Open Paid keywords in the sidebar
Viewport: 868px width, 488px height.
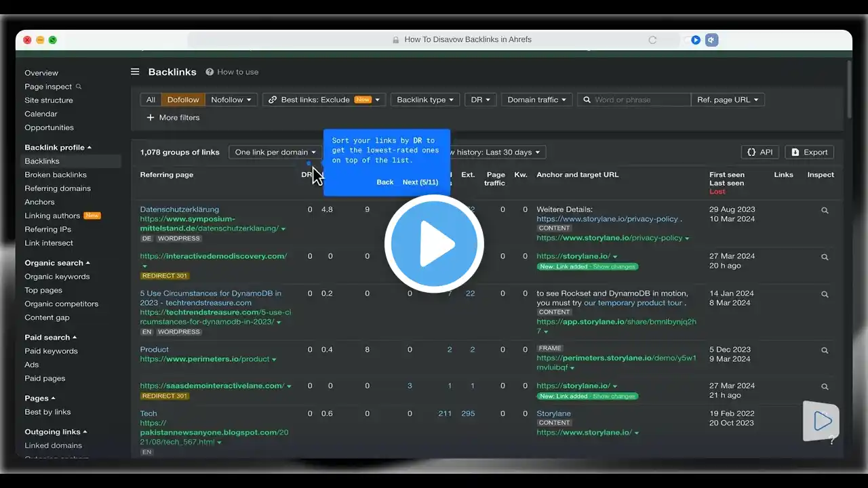52,351
